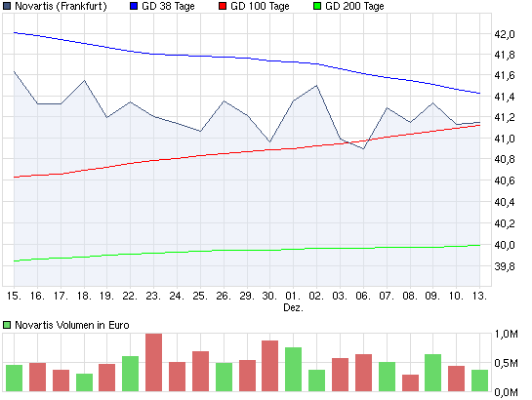The image size is (532, 400).
Task: Click the dark blue Novartis (Frankfurt) legend swatch
Action: (x=7, y=6)
